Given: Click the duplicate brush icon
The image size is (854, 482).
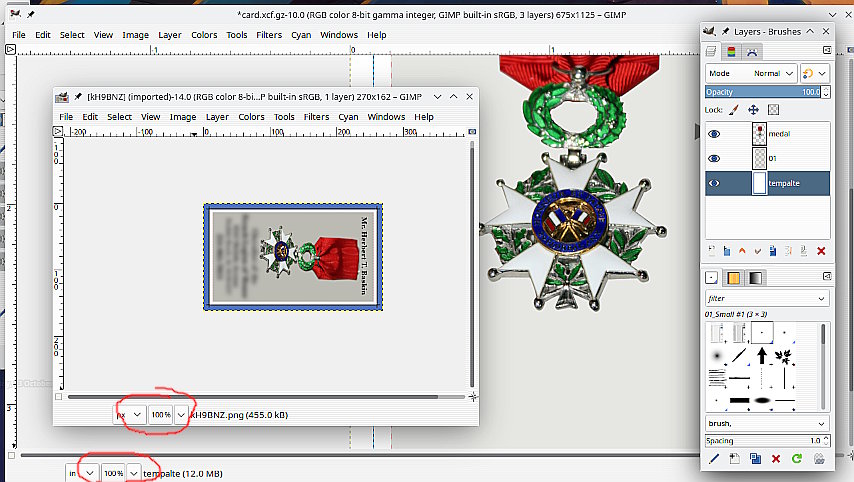Looking at the screenshot, I should click(755, 458).
